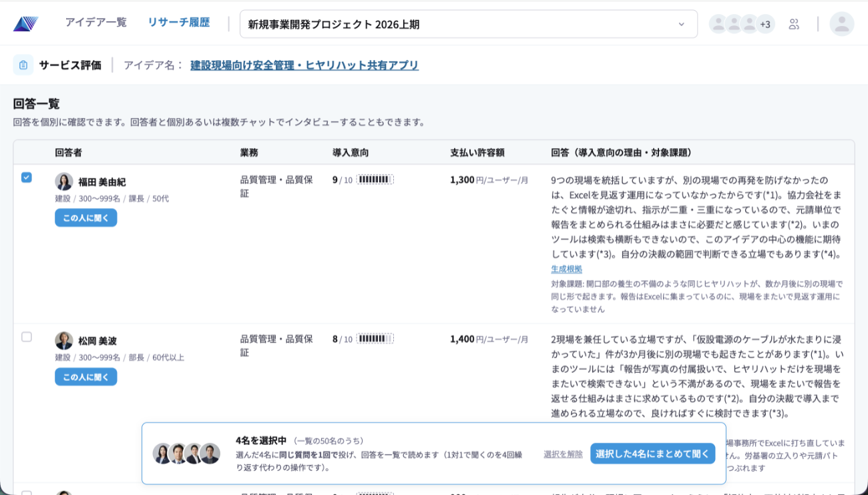
Task: Switch to リサーチ履歴 tab
Action: pos(179,22)
